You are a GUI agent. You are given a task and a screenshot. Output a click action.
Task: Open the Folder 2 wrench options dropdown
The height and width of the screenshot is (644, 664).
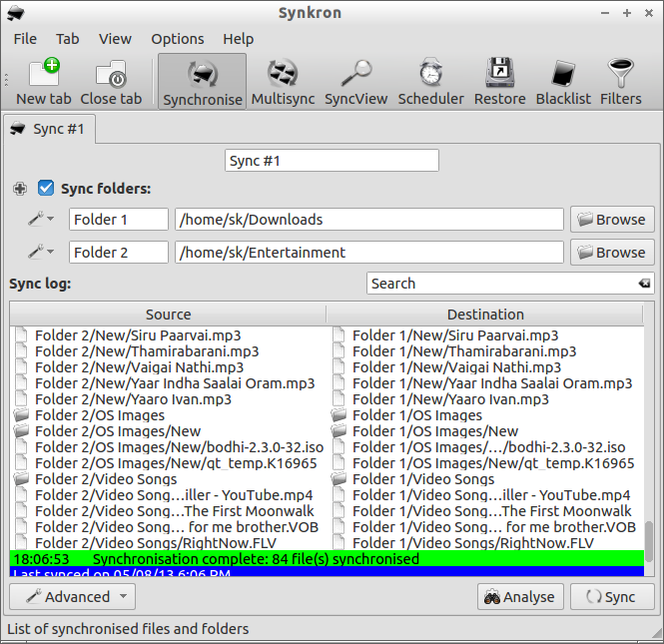click(x=41, y=252)
